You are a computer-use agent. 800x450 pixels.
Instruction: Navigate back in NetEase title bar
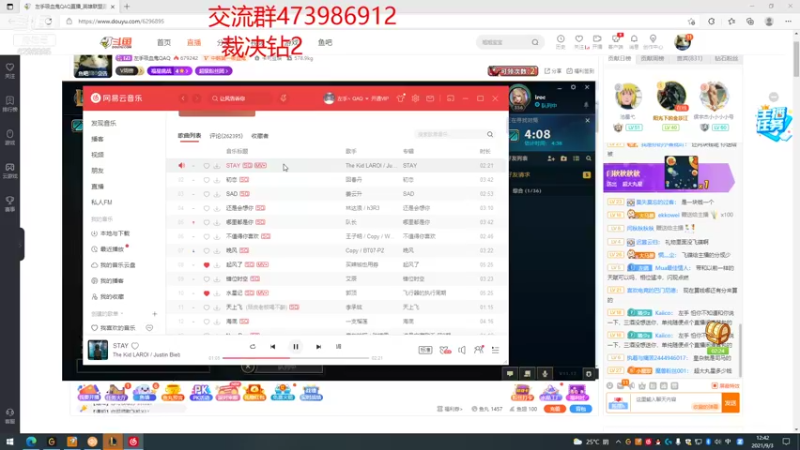pyautogui.click(x=183, y=98)
